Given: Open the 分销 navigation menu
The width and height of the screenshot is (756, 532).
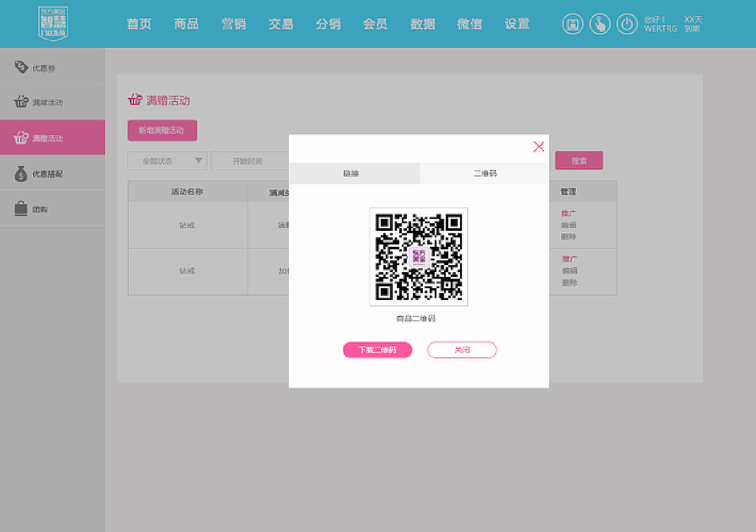Looking at the screenshot, I should tap(328, 24).
